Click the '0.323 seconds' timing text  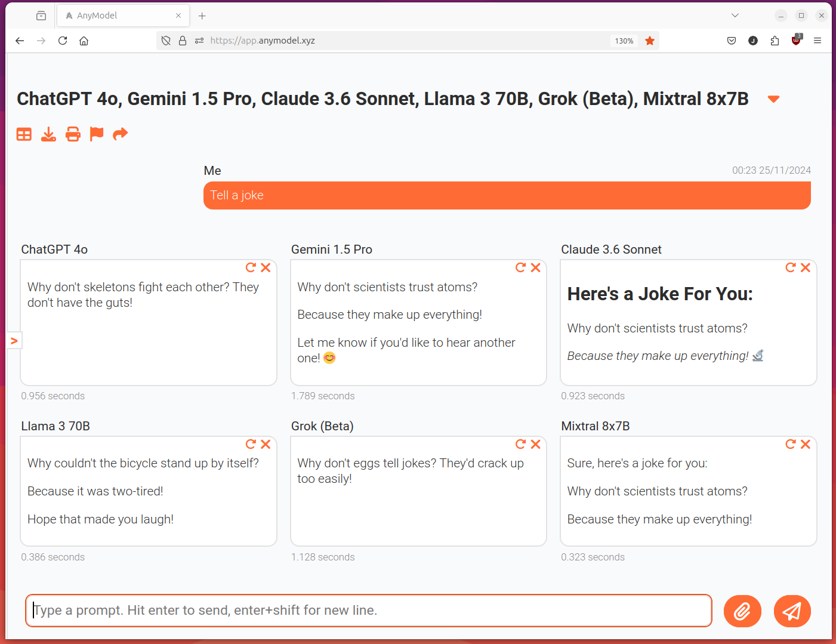tap(593, 557)
